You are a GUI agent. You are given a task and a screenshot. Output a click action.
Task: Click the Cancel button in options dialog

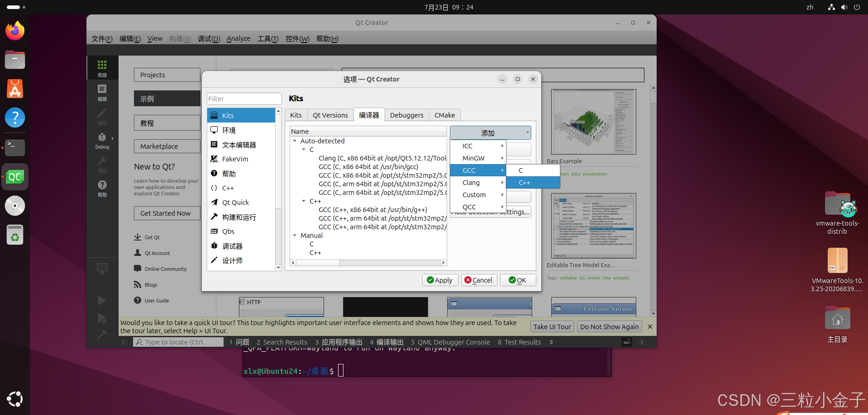(479, 280)
